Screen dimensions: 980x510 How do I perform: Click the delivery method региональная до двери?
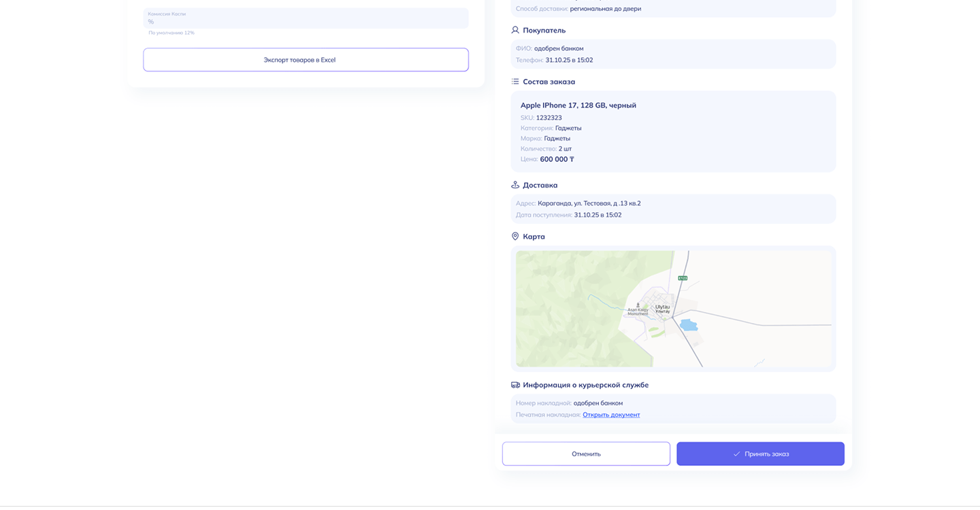606,9
